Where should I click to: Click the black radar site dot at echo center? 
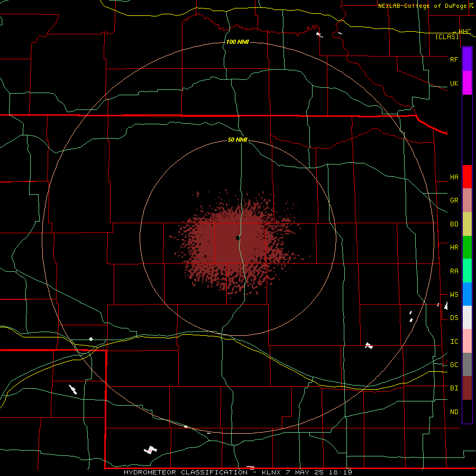[x=237, y=237]
